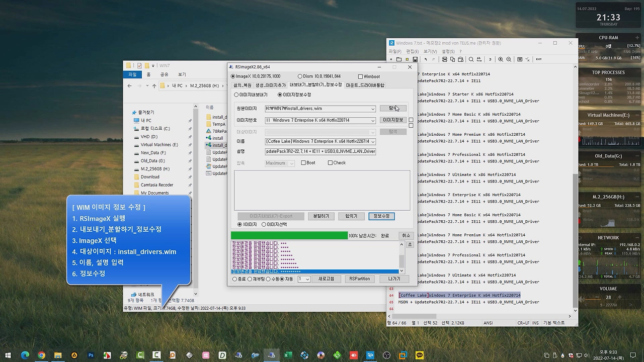Select ImageX 10.0.20175.1000 engine

click(256, 76)
